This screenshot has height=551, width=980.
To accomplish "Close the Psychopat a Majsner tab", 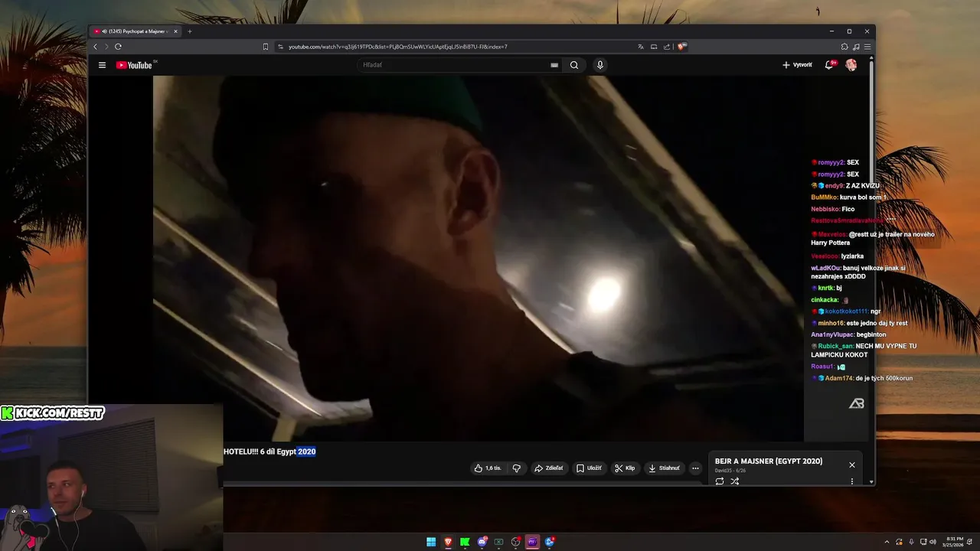I will pos(175,31).
